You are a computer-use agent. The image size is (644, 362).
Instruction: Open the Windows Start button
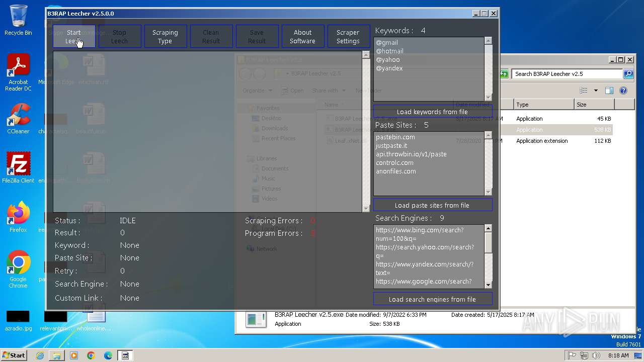14,355
